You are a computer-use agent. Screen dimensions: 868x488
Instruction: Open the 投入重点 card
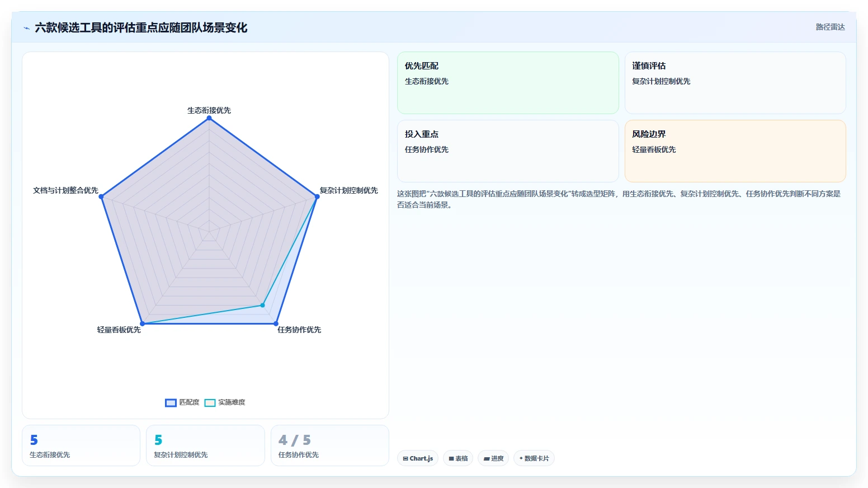click(x=508, y=151)
